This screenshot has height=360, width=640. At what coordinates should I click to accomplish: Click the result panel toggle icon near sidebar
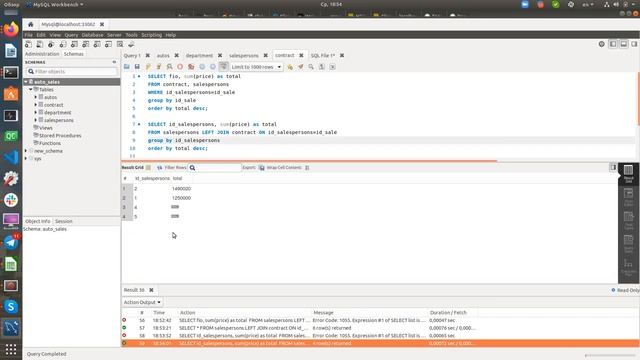(x=613, y=167)
